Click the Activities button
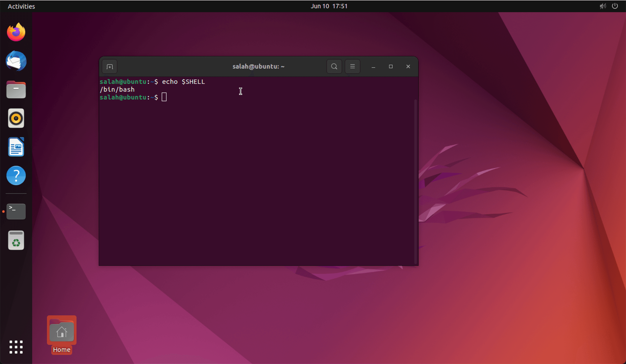 pos(21,6)
